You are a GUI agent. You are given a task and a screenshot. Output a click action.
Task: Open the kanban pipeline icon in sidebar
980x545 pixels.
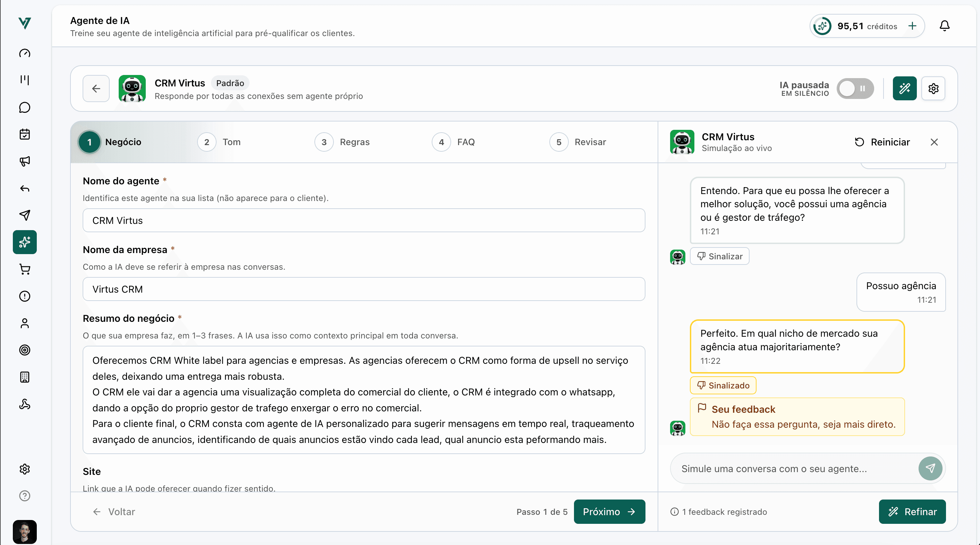click(25, 80)
